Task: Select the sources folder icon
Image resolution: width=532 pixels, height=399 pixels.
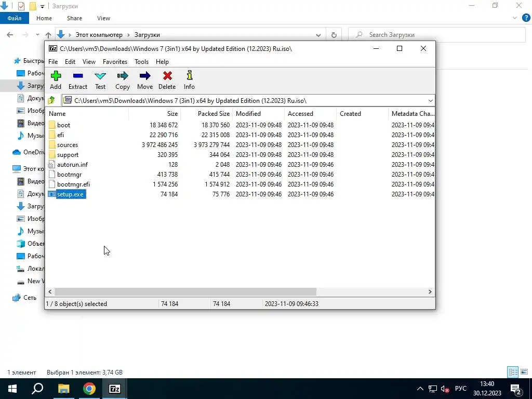Action: 52,144
